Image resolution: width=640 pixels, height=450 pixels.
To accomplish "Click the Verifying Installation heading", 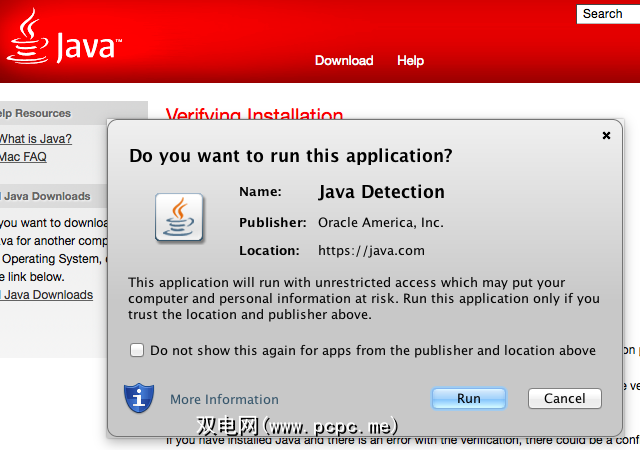I will pyautogui.click(x=254, y=115).
